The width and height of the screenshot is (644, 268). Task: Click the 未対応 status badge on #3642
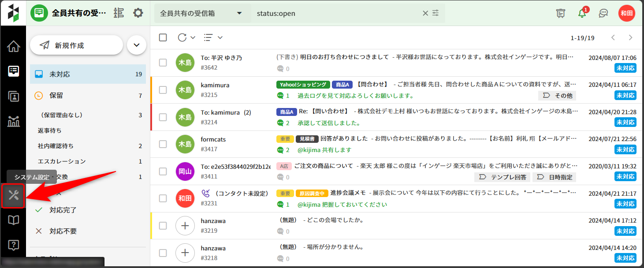click(x=625, y=68)
